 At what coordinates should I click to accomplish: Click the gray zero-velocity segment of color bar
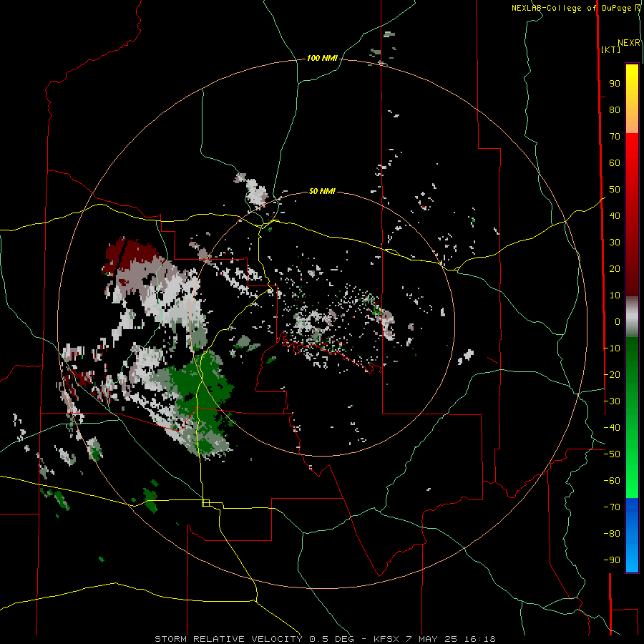pos(632,317)
